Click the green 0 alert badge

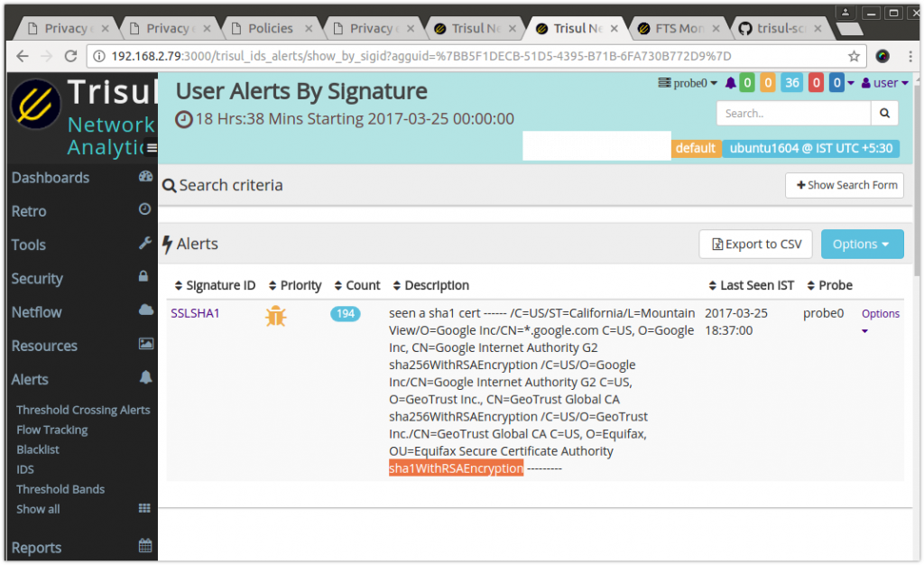(746, 83)
